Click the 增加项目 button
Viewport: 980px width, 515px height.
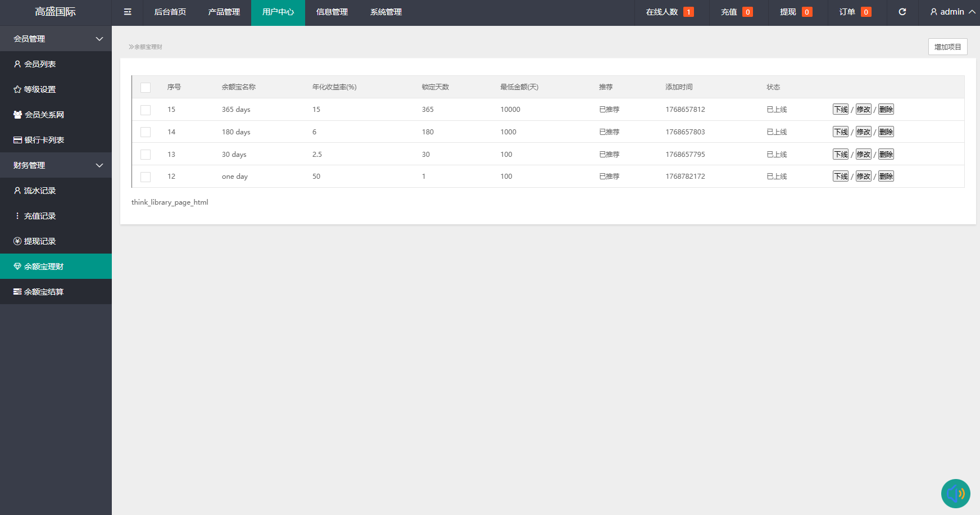click(947, 47)
